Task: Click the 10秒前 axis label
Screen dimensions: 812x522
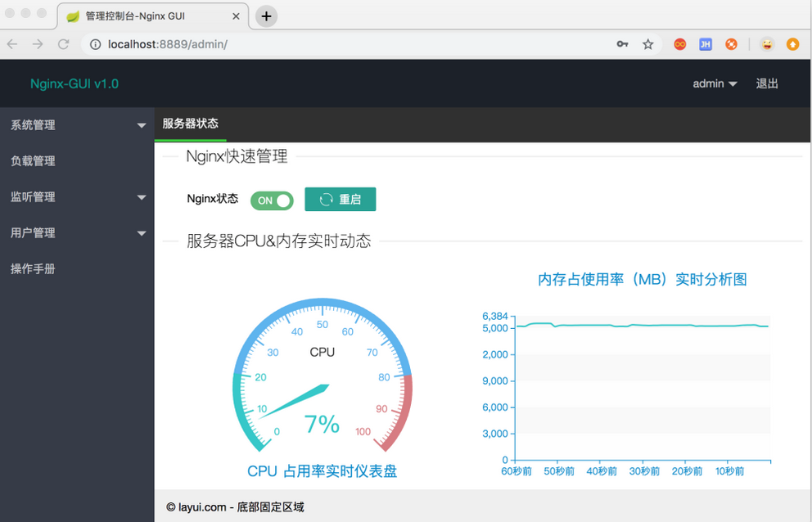Action: pyautogui.click(x=729, y=471)
